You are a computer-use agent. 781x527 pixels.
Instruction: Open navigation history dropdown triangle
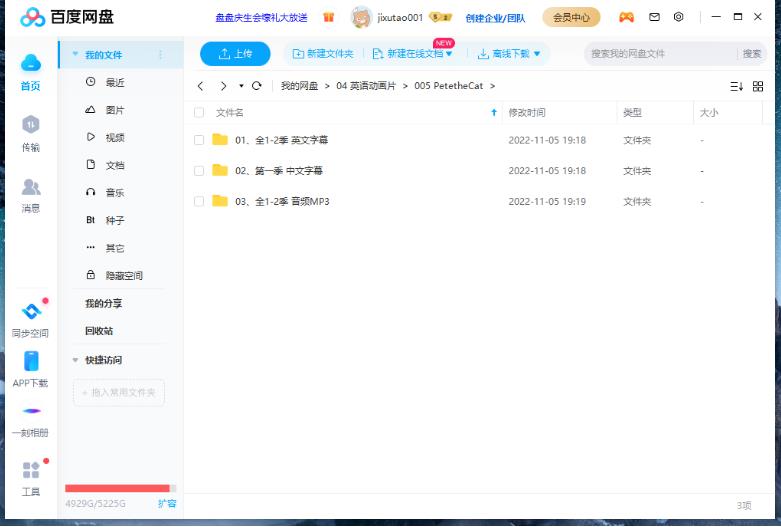pos(241,86)
